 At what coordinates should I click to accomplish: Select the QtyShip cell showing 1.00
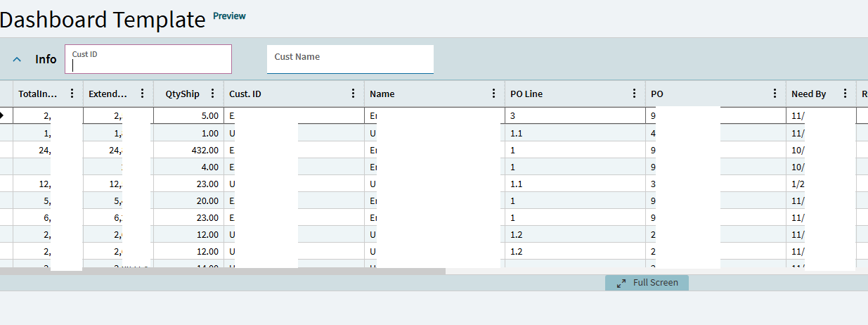pos(188,132)
